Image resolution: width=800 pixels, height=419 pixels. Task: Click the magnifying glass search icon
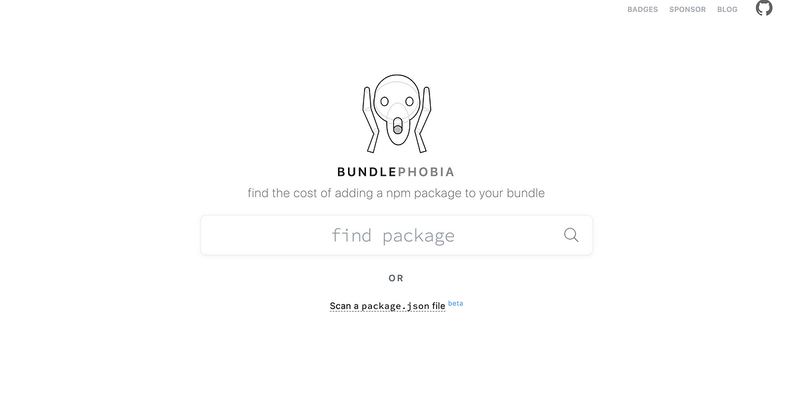click(x=571, y=235)
